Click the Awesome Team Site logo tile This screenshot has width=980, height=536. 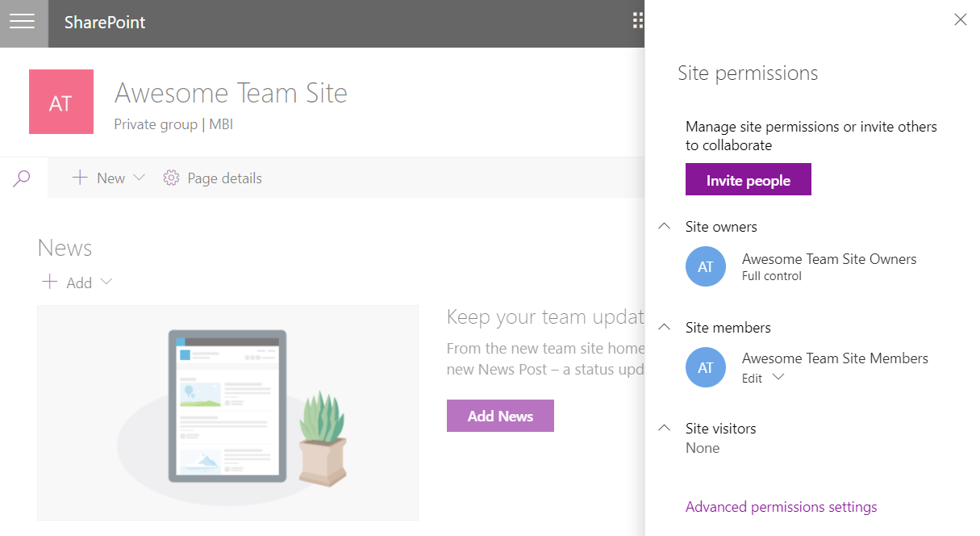(61, 102)
